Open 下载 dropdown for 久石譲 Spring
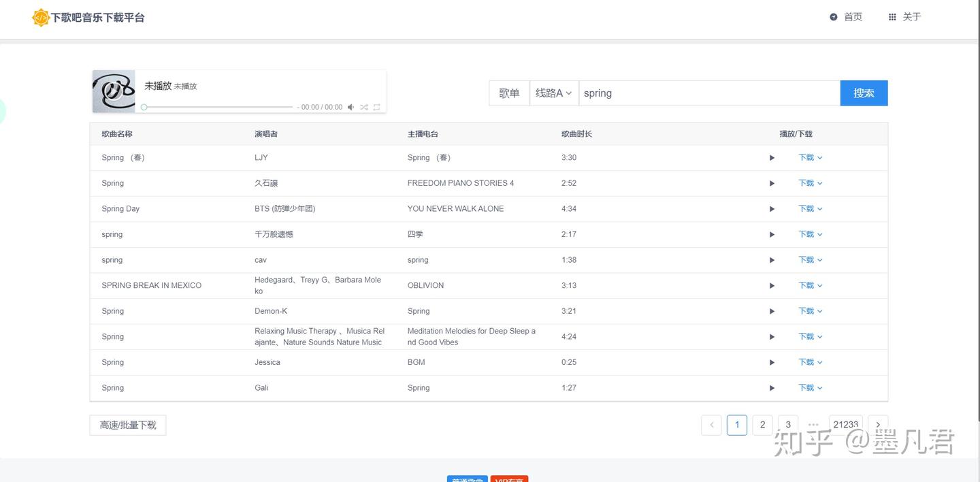 pos(811,183)
